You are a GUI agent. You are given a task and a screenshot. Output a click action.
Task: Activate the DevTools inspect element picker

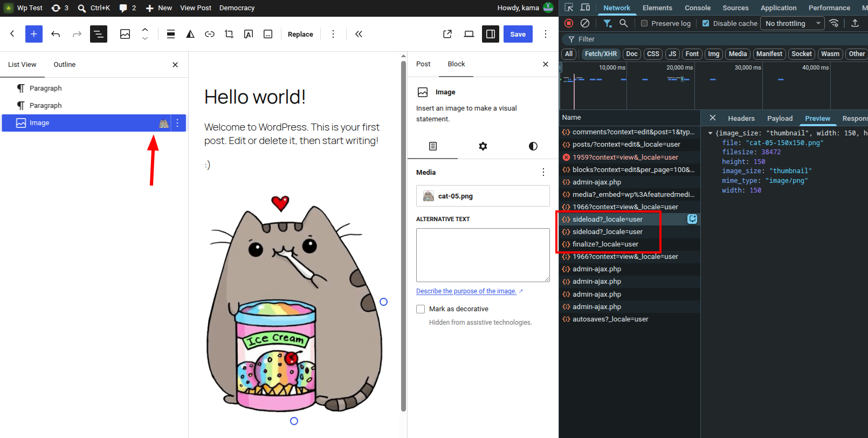[569, 8]
